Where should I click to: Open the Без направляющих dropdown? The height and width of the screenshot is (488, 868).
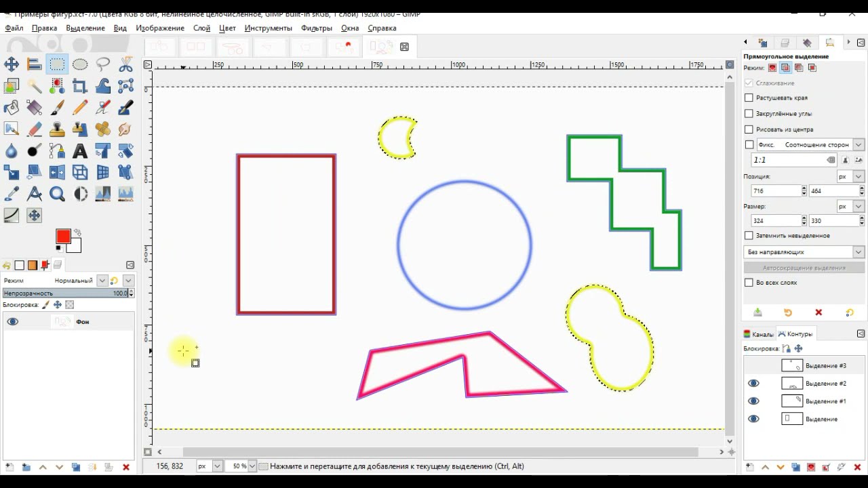(x=803, y=251)
